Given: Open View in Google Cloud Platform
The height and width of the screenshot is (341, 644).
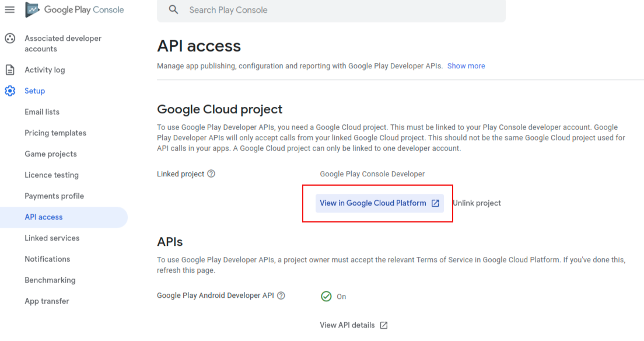Looking at the screenshot, I should (380, 203).
